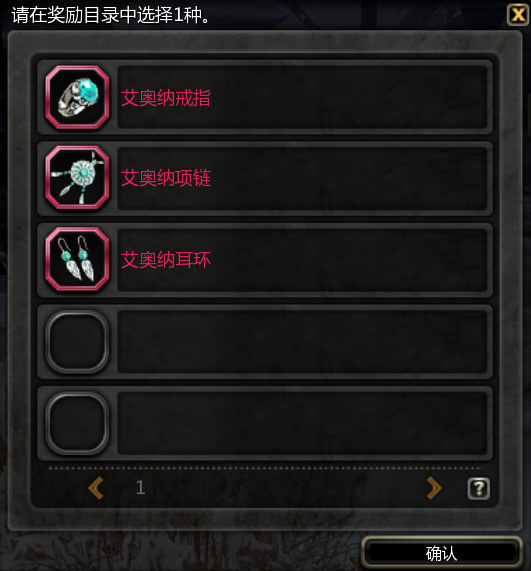Image resolution: width=531 pixels, height=571 pixels.
Task: Select the 艾奥纳戒指 ring icon
Action: coord(77,97)
